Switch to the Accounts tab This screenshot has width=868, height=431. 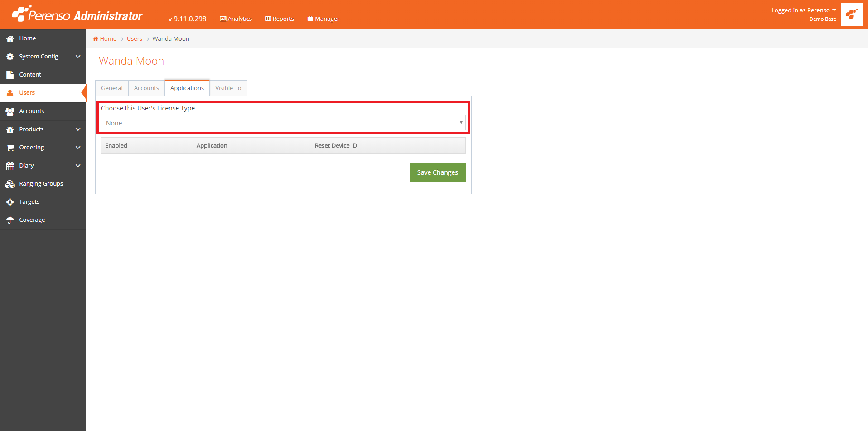[146, 88]
